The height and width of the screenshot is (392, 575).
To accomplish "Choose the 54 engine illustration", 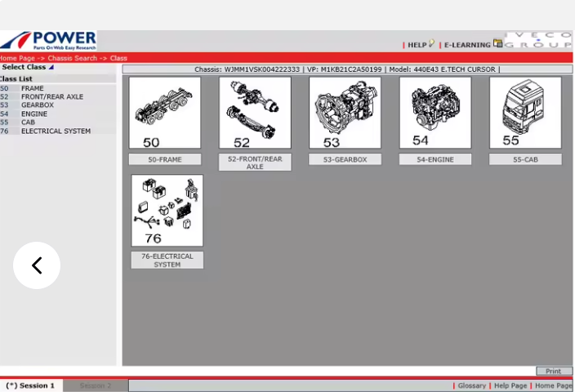I will click(435, 113).
